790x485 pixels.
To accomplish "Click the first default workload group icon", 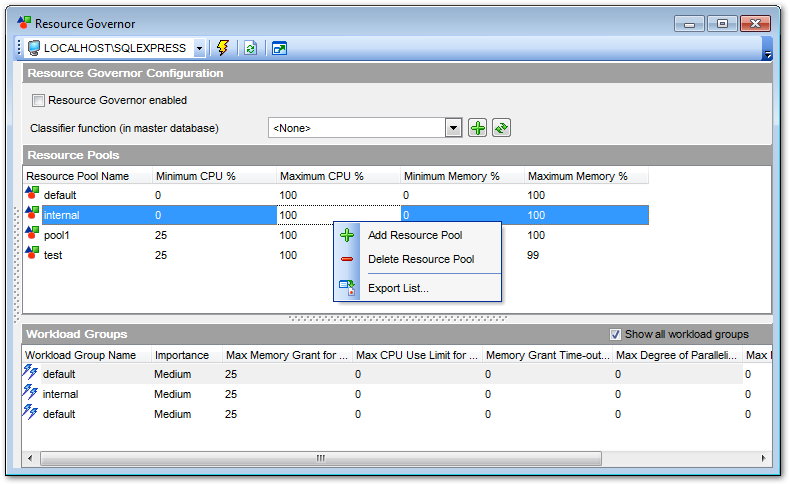I will point(30,372).
